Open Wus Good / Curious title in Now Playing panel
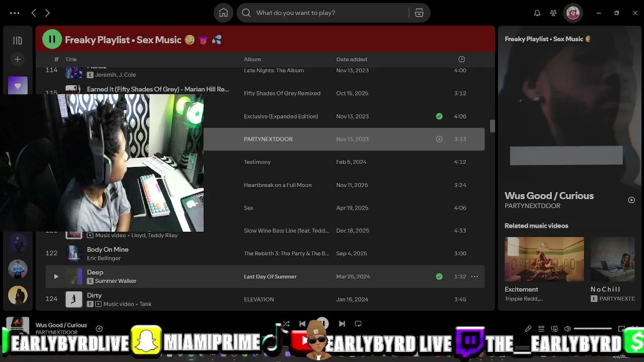Image resolution: width=644 pixels, height=362 pixels. click(x=549, y=196)
